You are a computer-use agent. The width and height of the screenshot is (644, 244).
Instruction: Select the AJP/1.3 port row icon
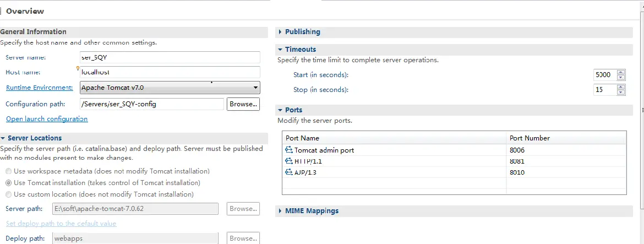pos(288,172)
